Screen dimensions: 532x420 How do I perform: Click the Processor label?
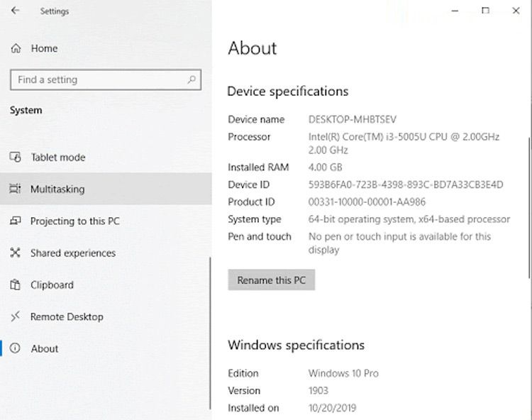tap(249, 137)
